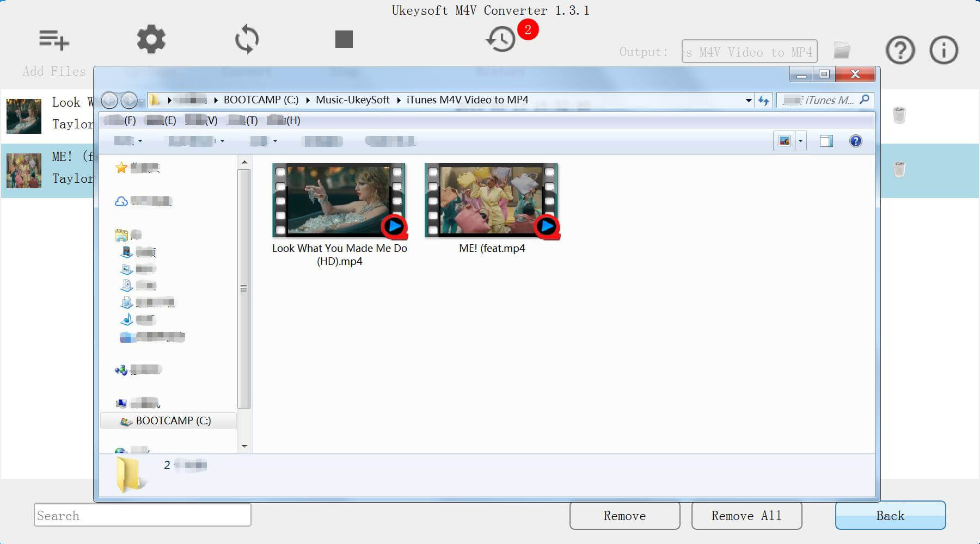Click the sidebar scroll up arrow

tap(244, 162)
